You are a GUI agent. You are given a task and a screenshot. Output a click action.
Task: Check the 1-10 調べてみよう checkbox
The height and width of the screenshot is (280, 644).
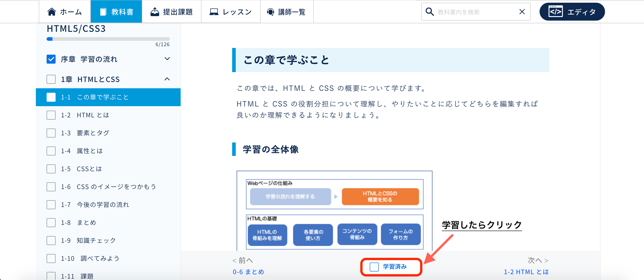(x=51, y=258)
